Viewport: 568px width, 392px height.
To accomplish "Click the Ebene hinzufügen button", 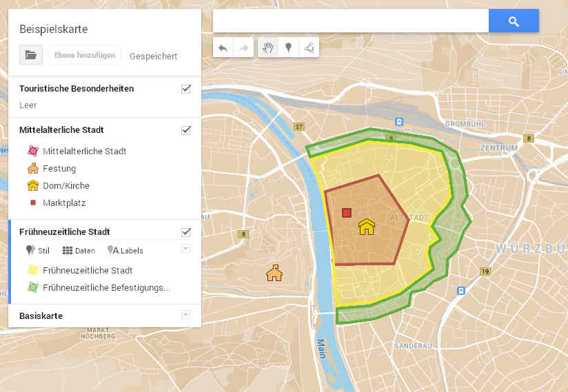I will point(85,55).
